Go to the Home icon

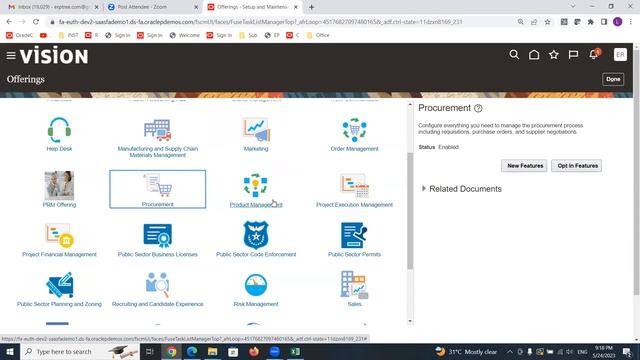click(534, 55)
